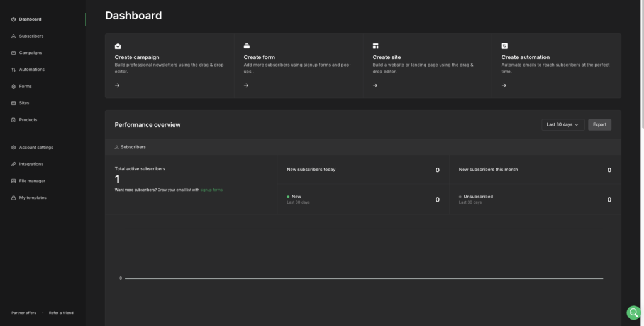Click the Forms icon in sidebar

tap(14, 87)
